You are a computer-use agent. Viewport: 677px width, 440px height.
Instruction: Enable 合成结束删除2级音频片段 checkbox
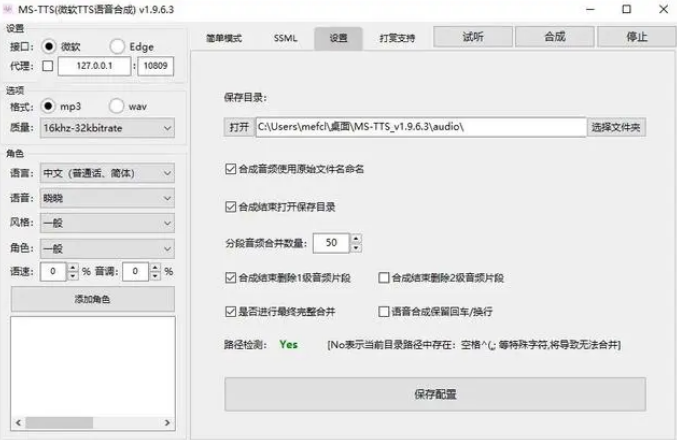point(383,278)
